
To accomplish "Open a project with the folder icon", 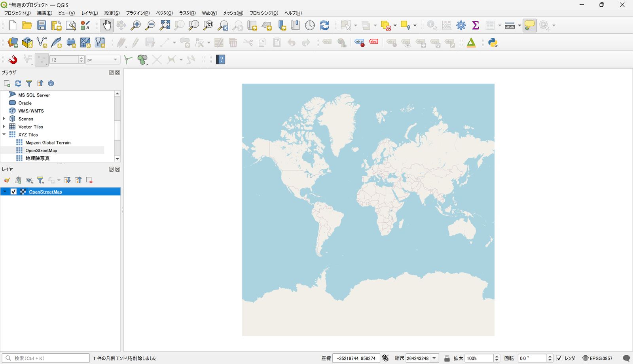I will pyautogui.click(x=27, y=25).
